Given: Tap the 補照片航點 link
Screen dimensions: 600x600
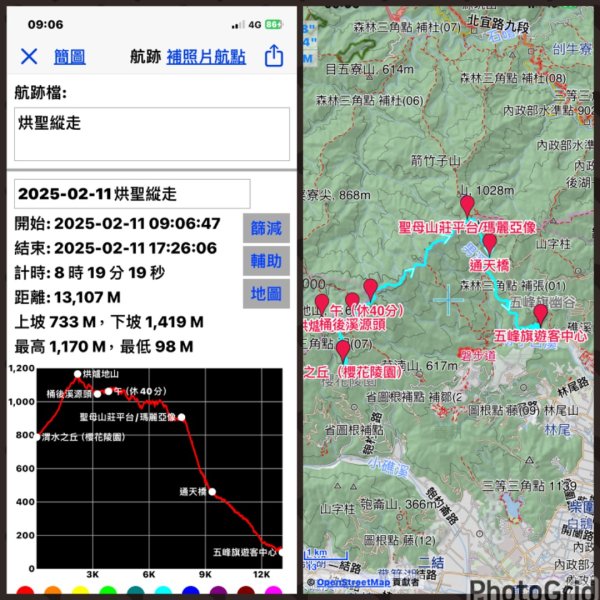Looking at the screenshot, I should tap(206, 57).
